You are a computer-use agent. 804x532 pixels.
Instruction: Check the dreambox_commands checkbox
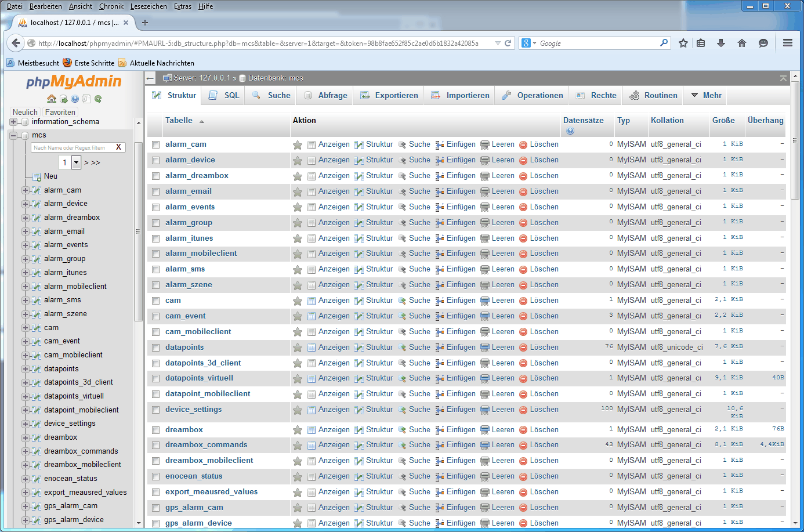click(x=155, y=446)
